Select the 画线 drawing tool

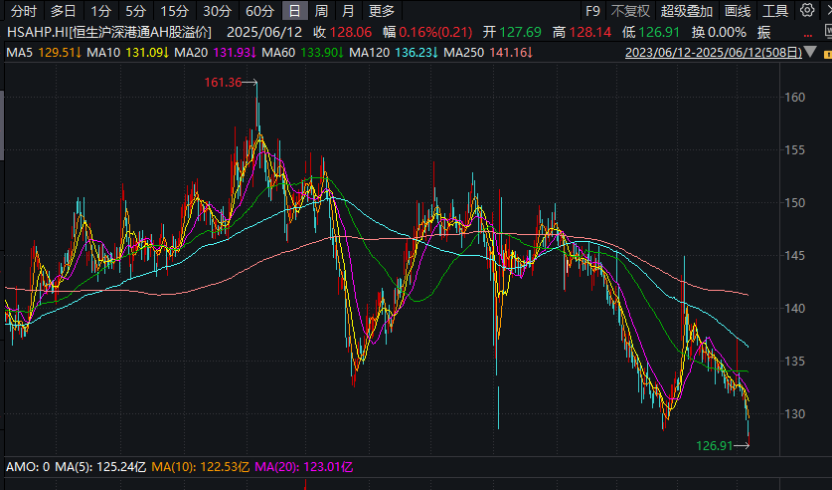point(737,12)
